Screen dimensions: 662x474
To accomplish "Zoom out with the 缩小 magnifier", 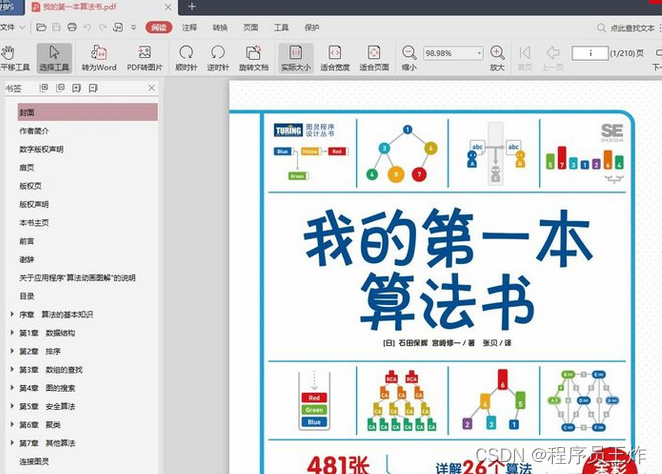I will pyautogui.click(x=409, y=58).
